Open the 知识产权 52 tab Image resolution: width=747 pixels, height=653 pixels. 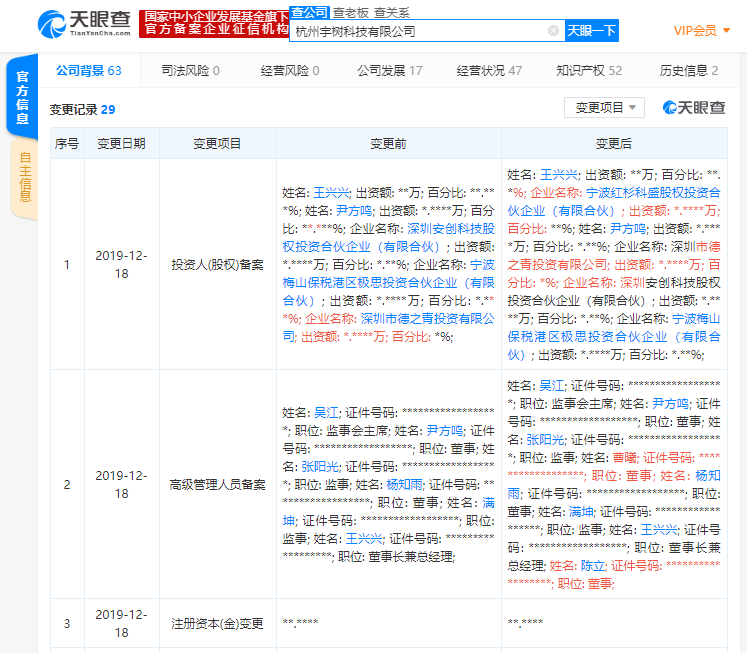pyautogui.click(x=589, y=71)
